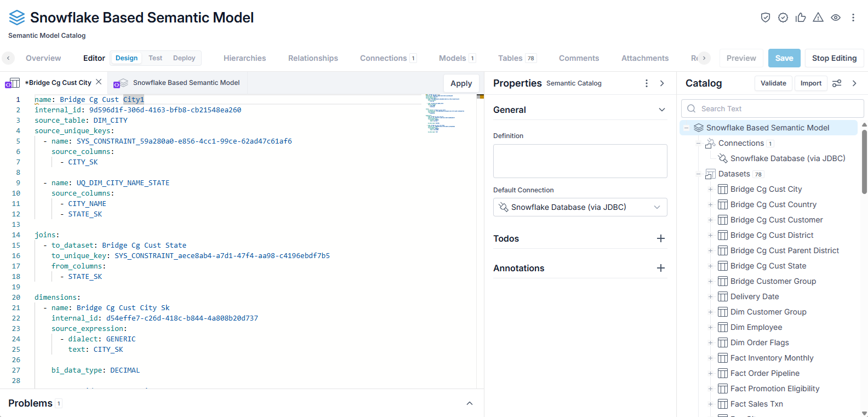Click the Semantic Model Catalog breadcrumb link
The height and width of the screenshot is (417, 868).
[x=47, y=36]
